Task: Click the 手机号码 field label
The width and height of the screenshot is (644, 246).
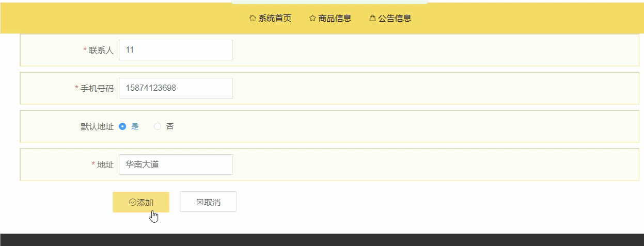Action: (x=97, y=88)
